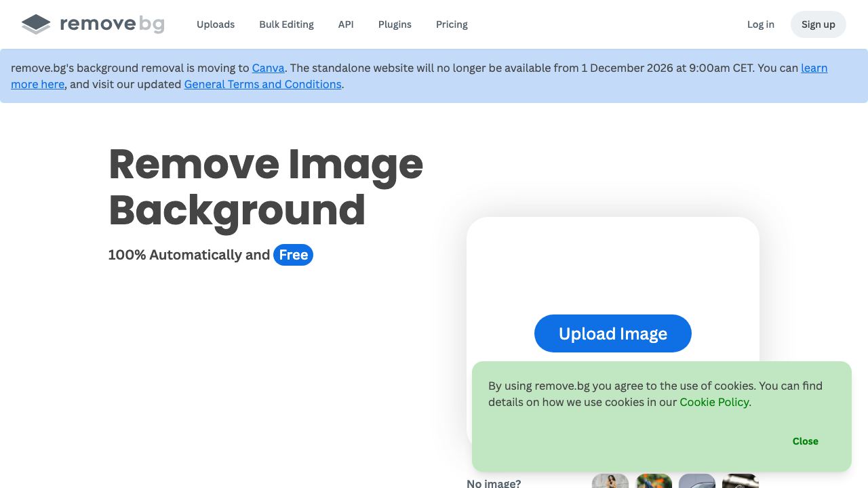Pick the orange-and-green bird sample thumbnail
The image size is (868, 488).
(x=654, y=481)
